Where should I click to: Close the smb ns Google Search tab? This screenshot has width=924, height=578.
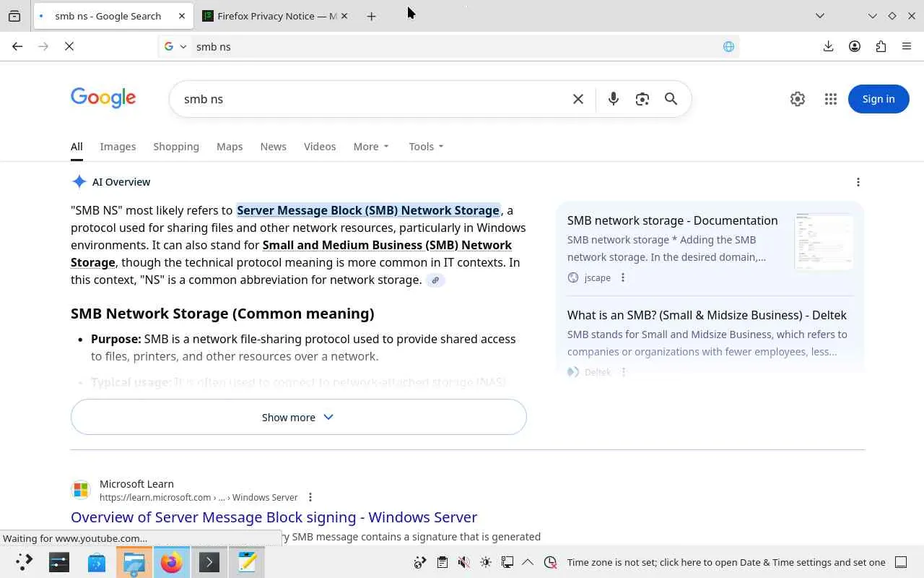click(x=182, y=16)
